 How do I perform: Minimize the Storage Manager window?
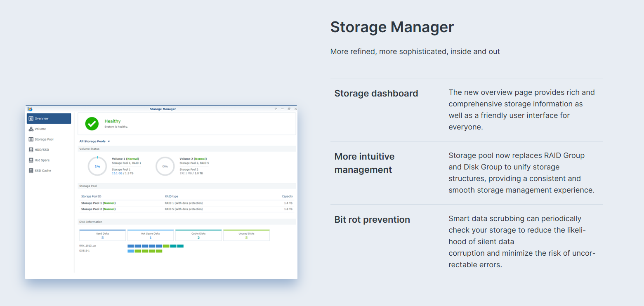[283, 109]
